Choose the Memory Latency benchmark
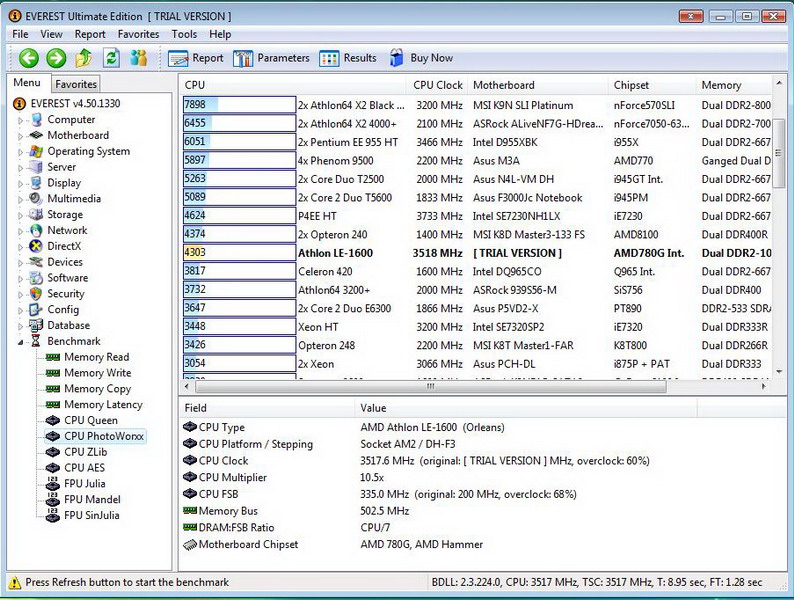The height and width of the screenshot is (600, 794). [x=103, y=405]
